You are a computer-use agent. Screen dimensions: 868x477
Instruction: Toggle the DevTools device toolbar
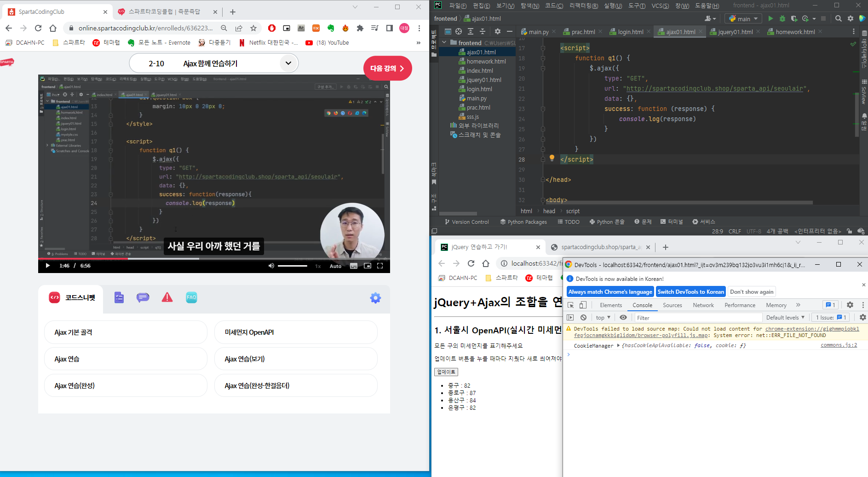pyautogui.click(x=583, y=305)
